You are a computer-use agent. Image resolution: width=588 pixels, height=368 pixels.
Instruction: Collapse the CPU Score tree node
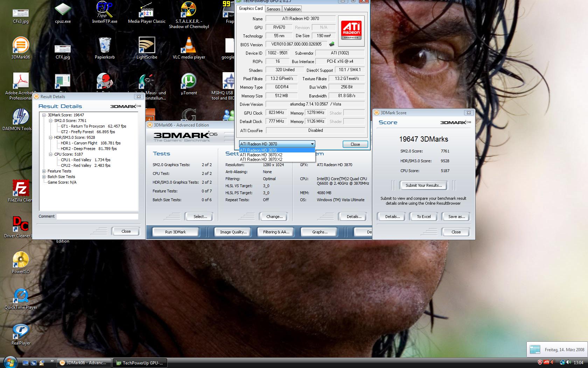[50, 154]
